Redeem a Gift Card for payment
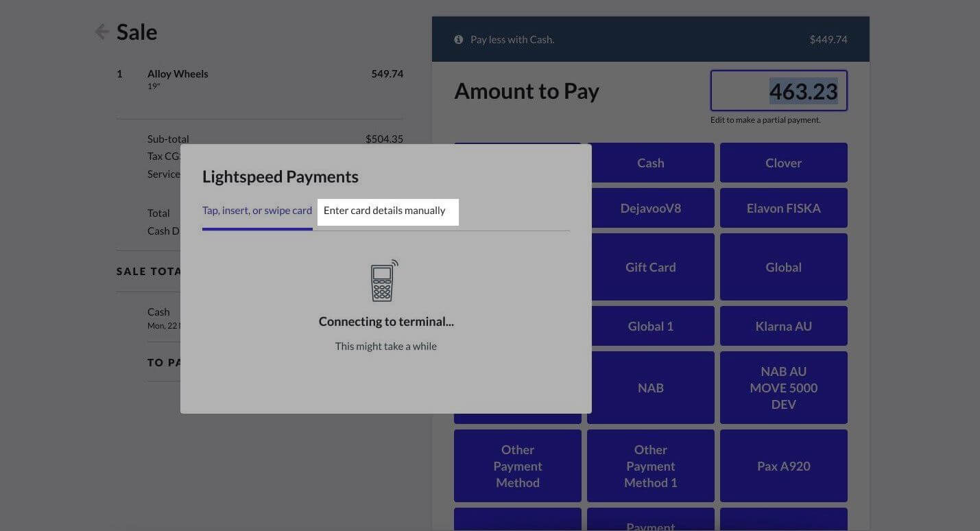 click(x=649, y=267)
